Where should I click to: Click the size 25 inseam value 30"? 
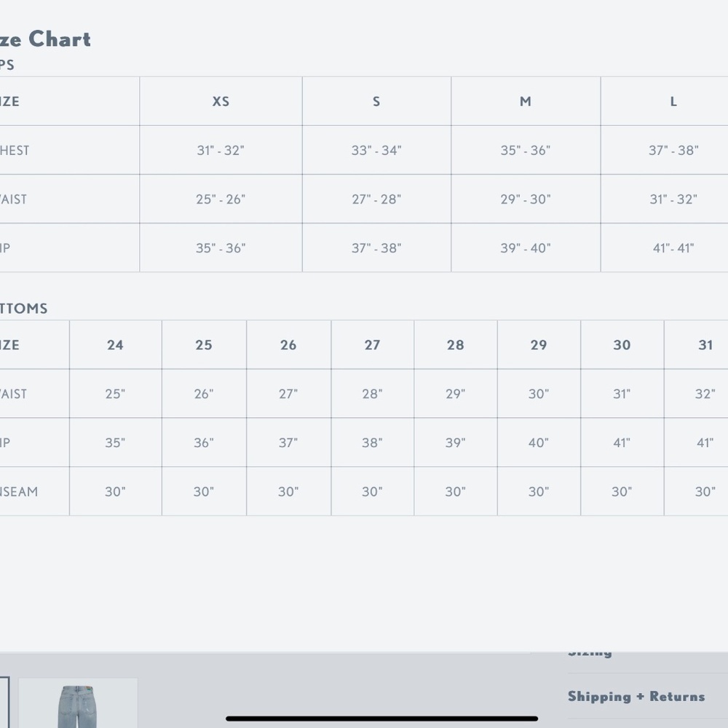tap(204, 491)
